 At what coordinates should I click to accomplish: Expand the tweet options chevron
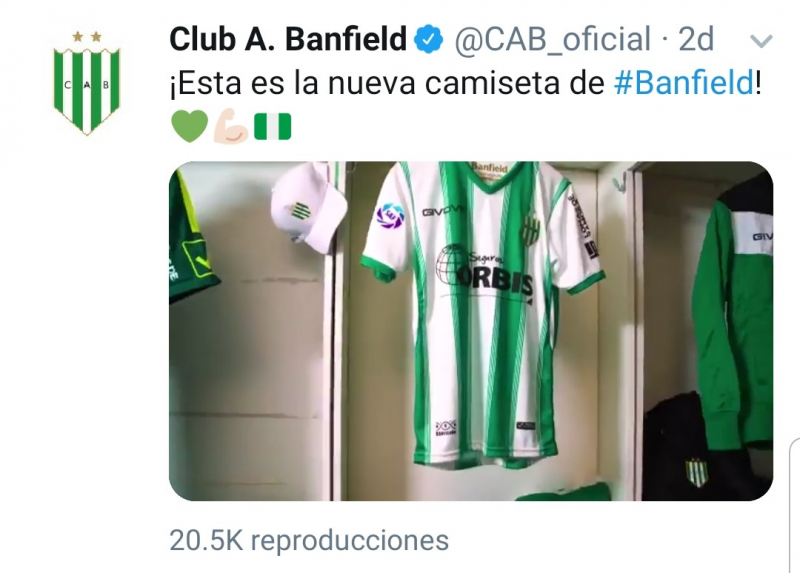pos(761,41)
